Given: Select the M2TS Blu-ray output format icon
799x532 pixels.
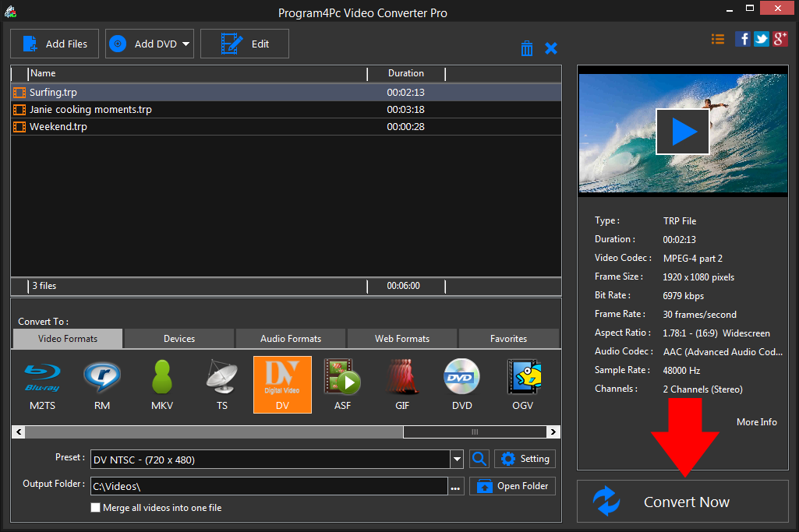Looking at the screenshot, I should (42, 384).
